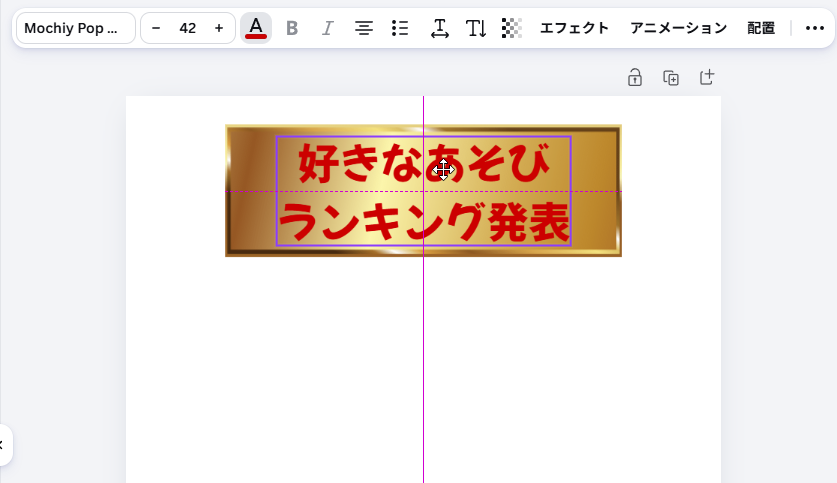The width and height of the screenshot is (837, 483).
Task: Toggle italic formatting
Action: 328,28
